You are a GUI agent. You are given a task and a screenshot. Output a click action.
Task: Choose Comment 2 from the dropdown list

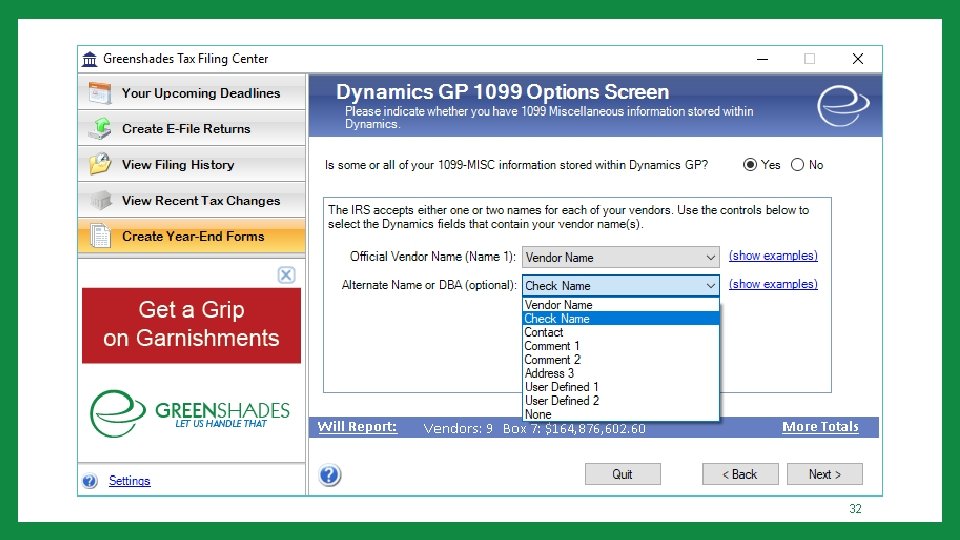tap(620, 360)
